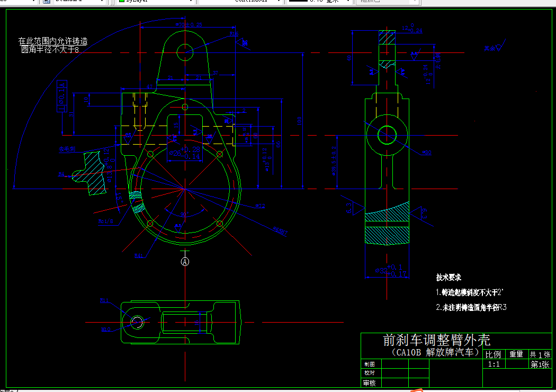Image resolution: width=556 pixels, height=392 pixels.
Task: Select the 40 vertical dimension in side view
Action: tap(349, 58)
